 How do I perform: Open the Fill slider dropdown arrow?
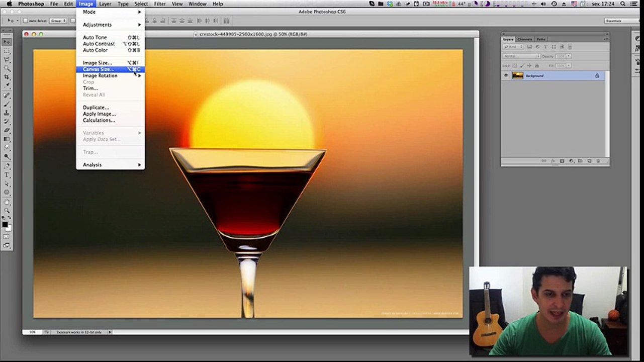point(569,66)
